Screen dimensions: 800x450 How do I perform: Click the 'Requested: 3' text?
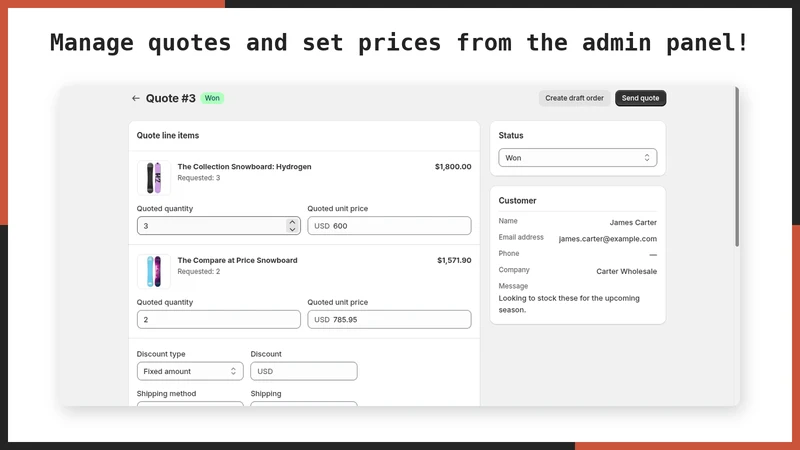tap(198, 178)
